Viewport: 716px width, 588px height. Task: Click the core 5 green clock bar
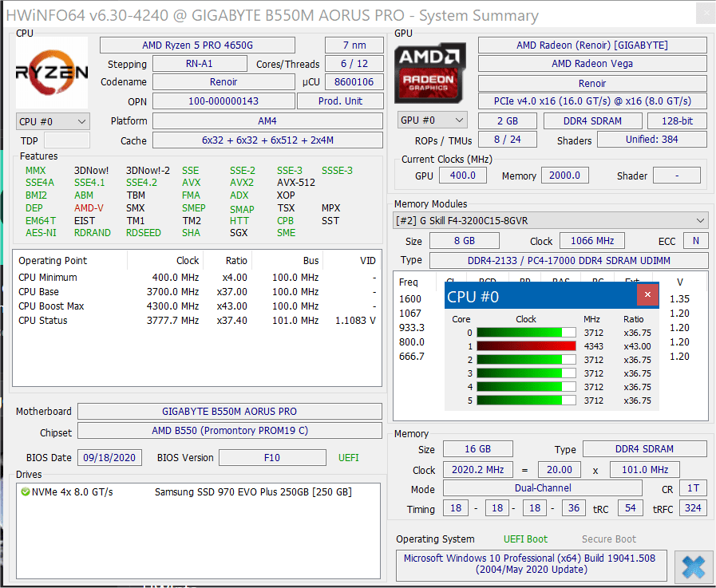[526, 401]
